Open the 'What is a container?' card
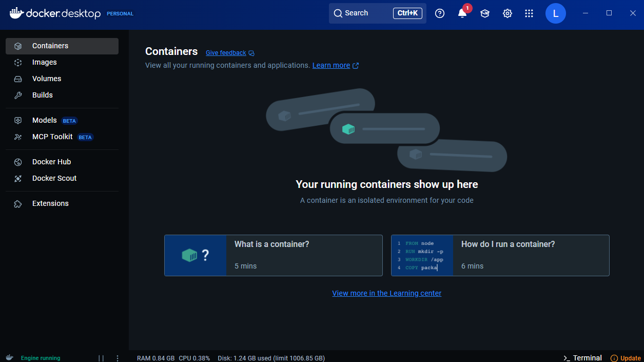Viewport: 644px width, 362px height. (274, 256)
